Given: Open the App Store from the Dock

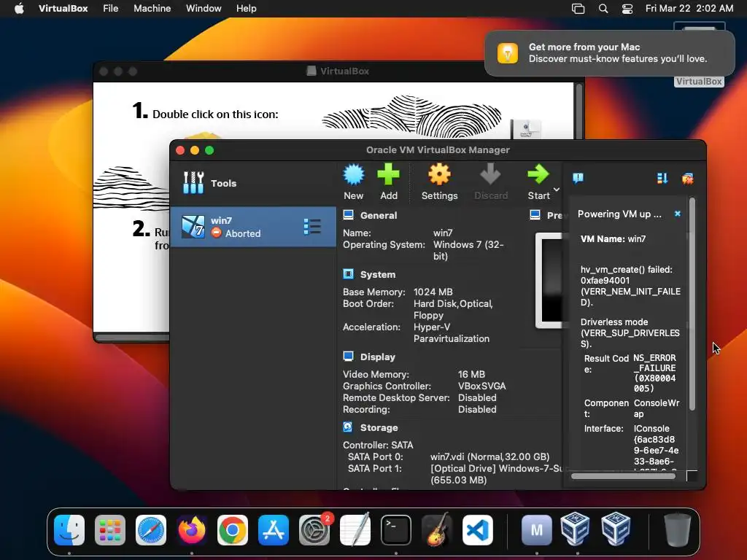Looking at the screenshot, I should [274, 529].
